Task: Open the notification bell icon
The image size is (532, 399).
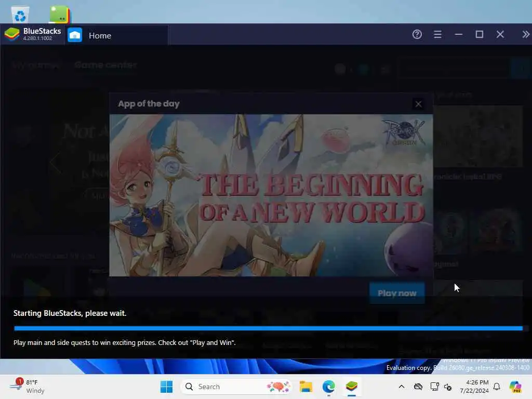Action: 497,387
